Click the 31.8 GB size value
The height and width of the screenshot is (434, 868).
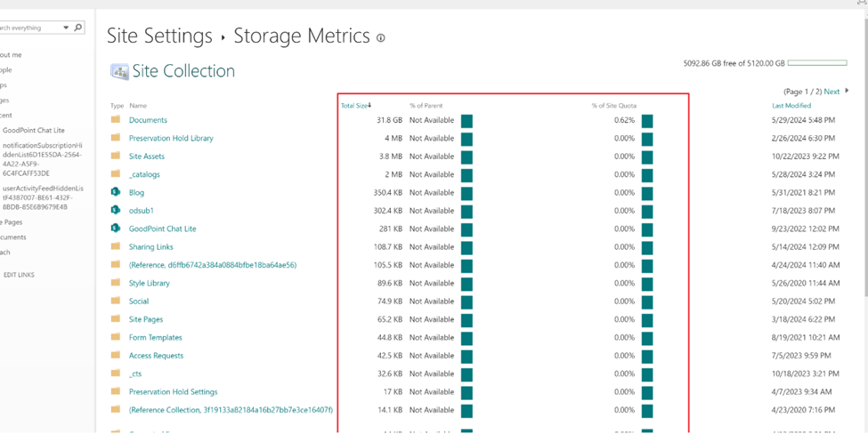point(390,120)
